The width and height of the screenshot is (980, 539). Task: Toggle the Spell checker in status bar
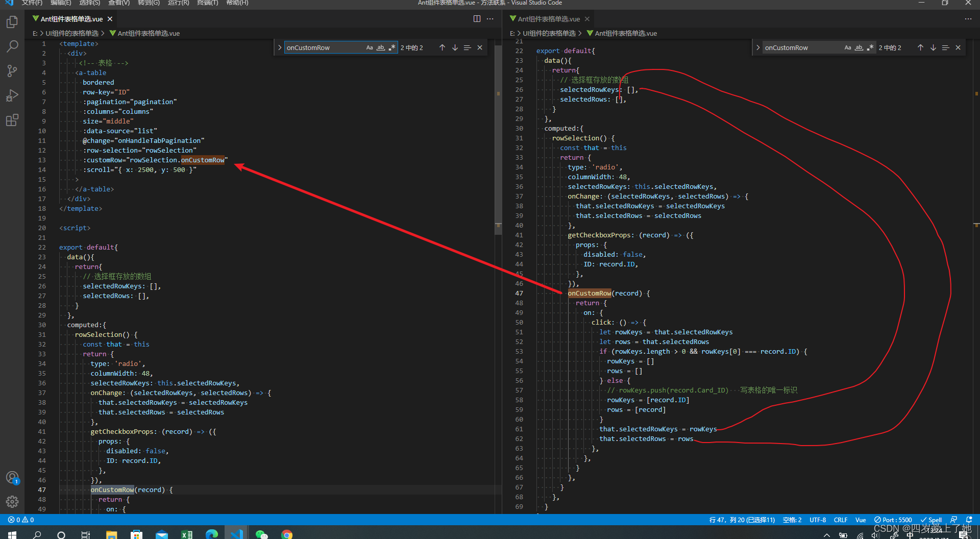(931, 520)
